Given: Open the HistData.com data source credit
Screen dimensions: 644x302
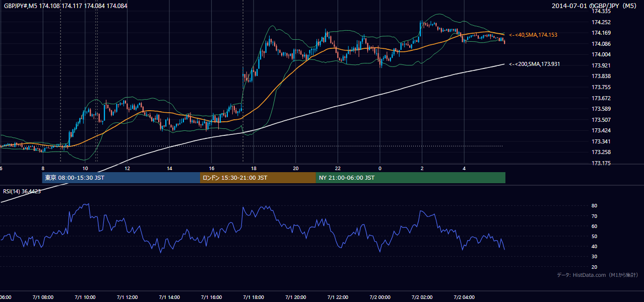Looking at the screenshot, I should [x=598, y=275].
